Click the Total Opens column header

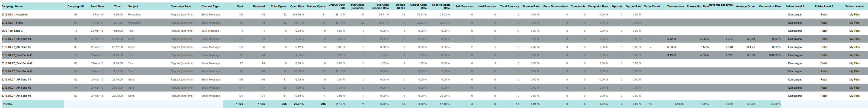278,7
